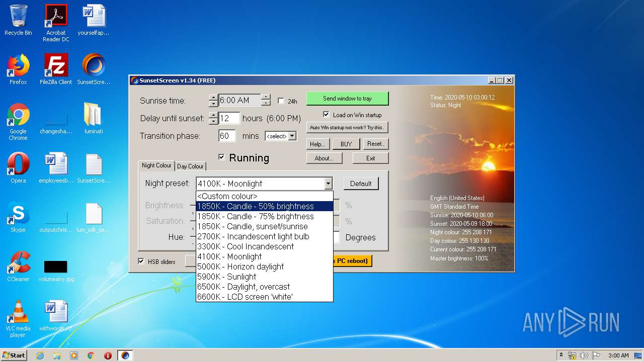
Task: Toggle the 24h time format checkbox
Action: tap(281, 101)
